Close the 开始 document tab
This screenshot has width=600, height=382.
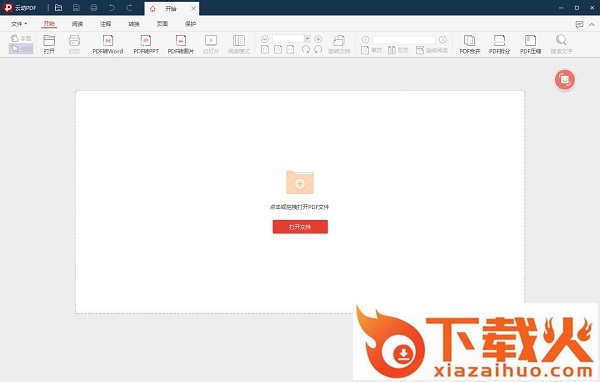point(193,8)
